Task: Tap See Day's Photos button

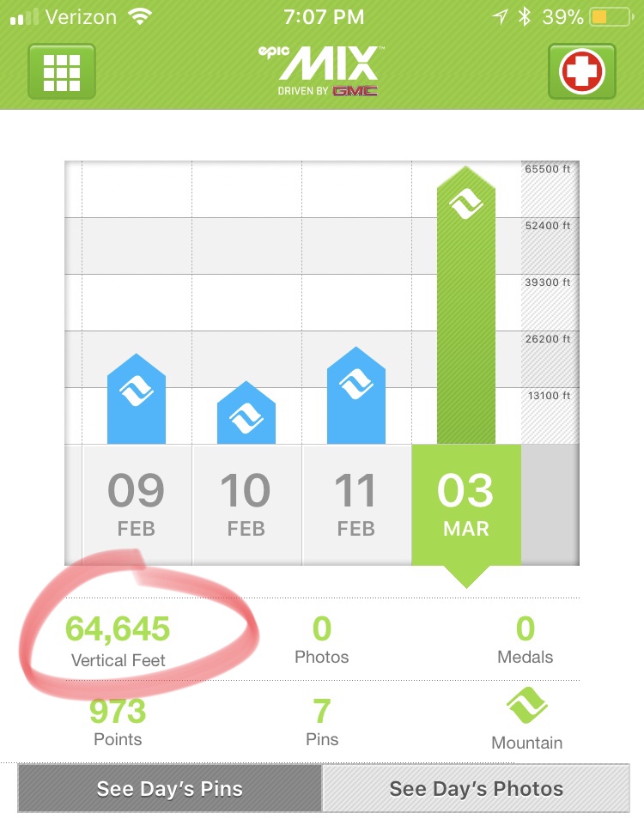Action: (477, 789)
